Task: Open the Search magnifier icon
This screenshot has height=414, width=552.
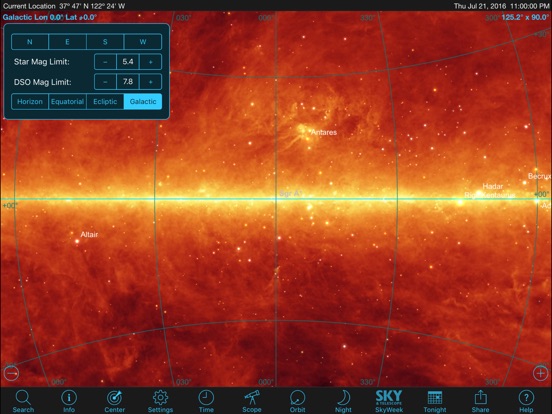Action: [23, 398]
